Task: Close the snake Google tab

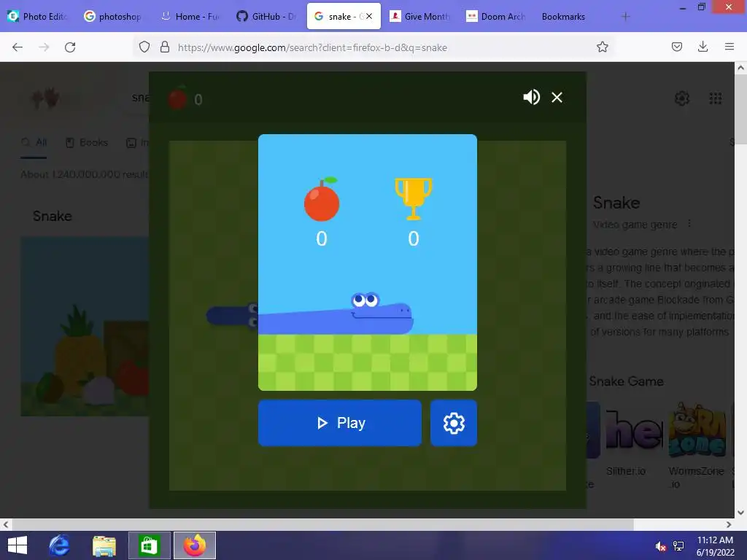Action: pyautogui.click(x=368, y=16)
